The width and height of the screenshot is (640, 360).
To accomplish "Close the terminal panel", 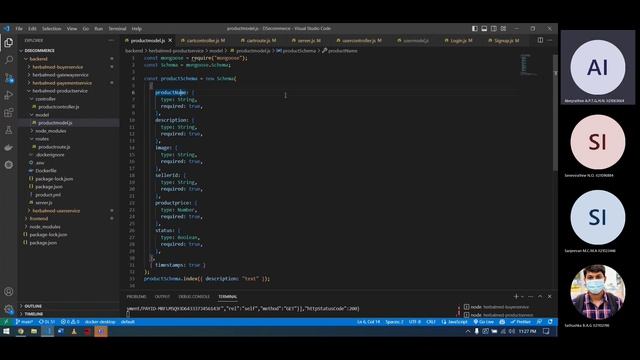I will (x=549, y=296).
